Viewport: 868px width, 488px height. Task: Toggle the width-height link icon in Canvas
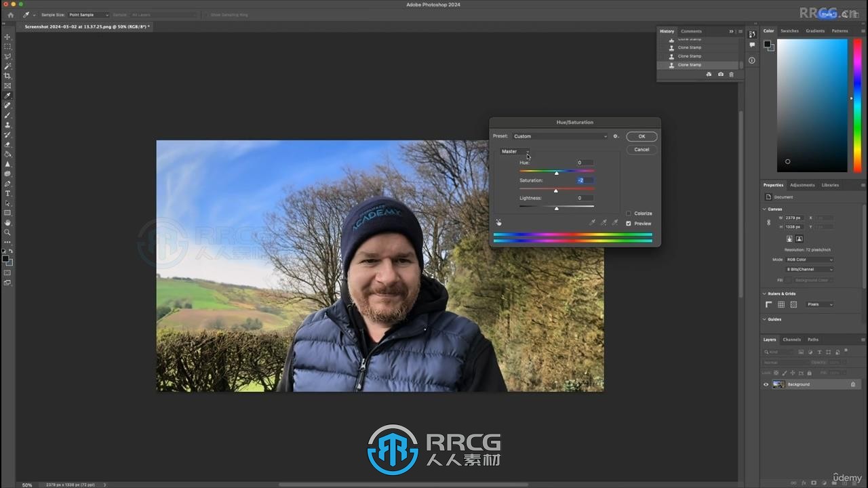click(768, 222)
